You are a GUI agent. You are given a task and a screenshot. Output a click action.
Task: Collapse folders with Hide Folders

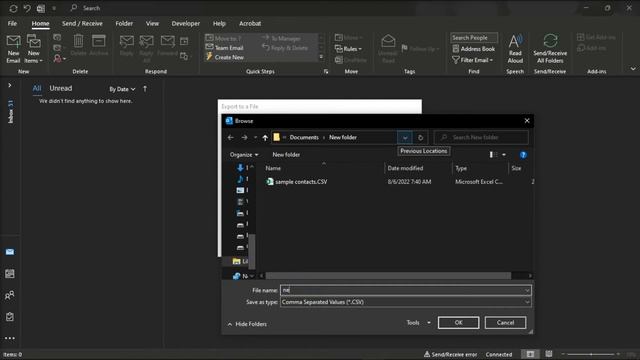pyautogui.click(x=247, y=324)
